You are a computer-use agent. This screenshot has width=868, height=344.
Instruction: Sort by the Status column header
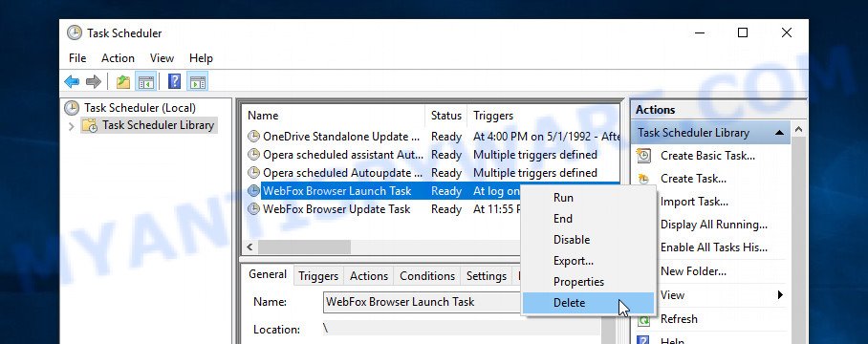(x=446, y=116)
